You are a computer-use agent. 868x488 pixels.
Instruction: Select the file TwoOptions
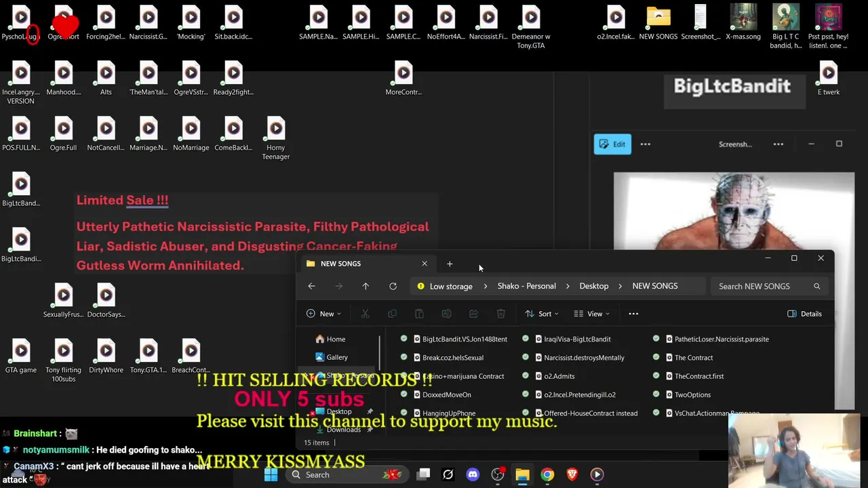692,394
